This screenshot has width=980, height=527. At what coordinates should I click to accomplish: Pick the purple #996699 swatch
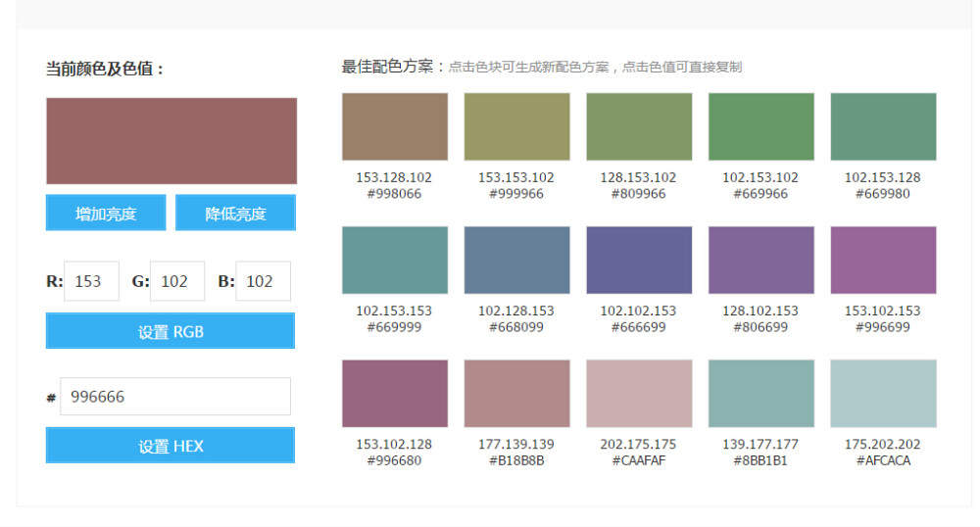pyautogui.click(x=883, y=260)
